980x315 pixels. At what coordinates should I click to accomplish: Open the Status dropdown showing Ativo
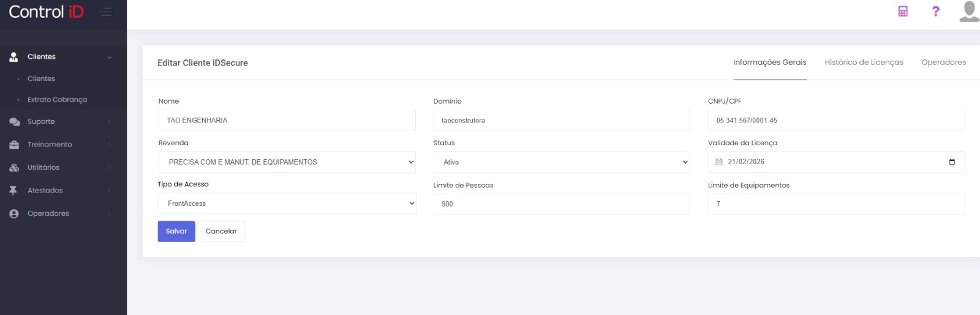coord(561,162)
